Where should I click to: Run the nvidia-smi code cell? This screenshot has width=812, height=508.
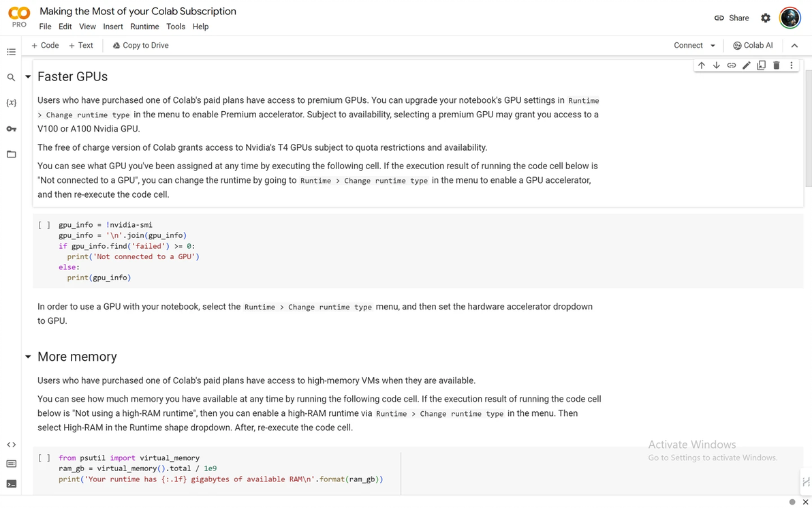(x=44, y=225)
